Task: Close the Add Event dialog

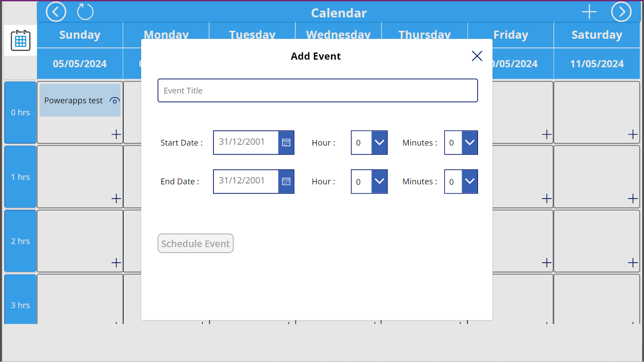Action: 477,56
